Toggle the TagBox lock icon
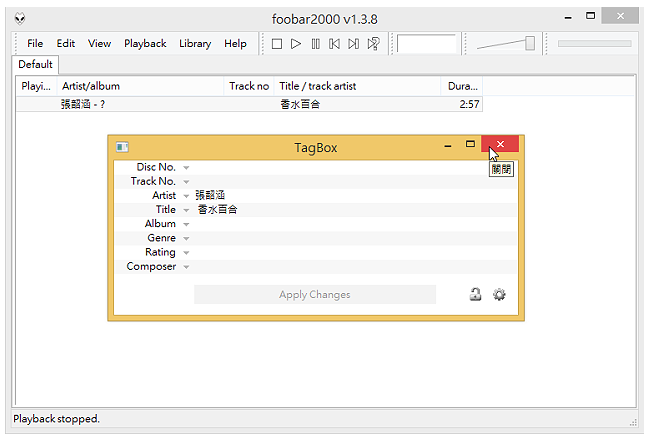Screen dimensions: 655x440 pyautogui.click(x=475, y=295)
